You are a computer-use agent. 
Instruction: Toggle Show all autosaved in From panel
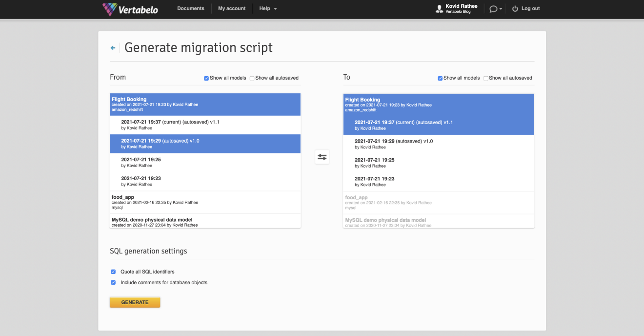coord(252,78)
